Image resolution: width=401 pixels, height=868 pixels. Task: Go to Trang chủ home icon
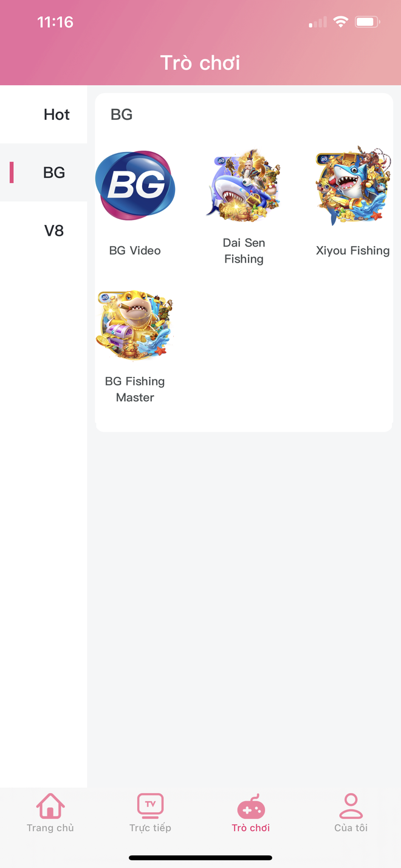50,806
